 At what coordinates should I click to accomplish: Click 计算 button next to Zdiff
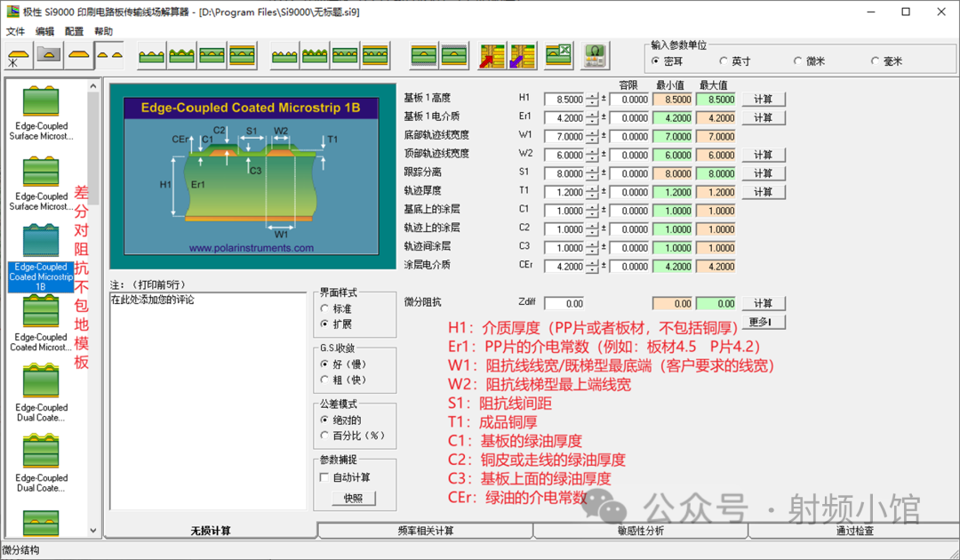pyautogui.click(x=763, y=304)
